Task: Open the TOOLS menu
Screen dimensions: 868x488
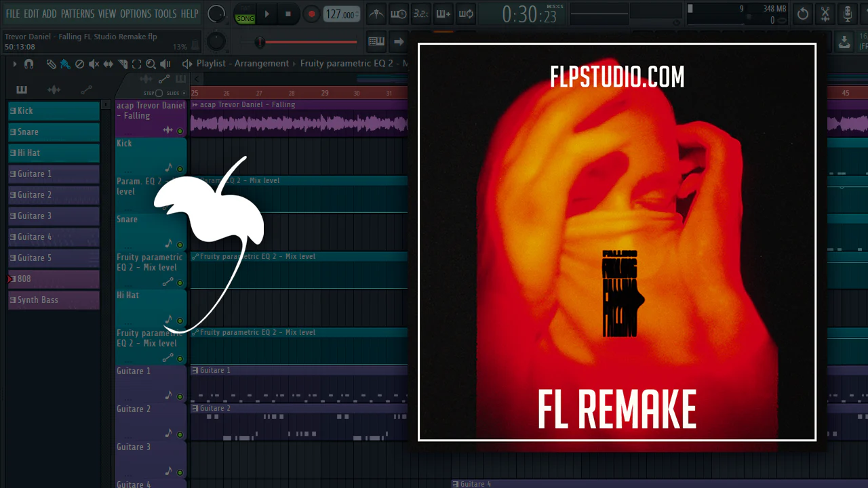Action: (x=165, y=14)
